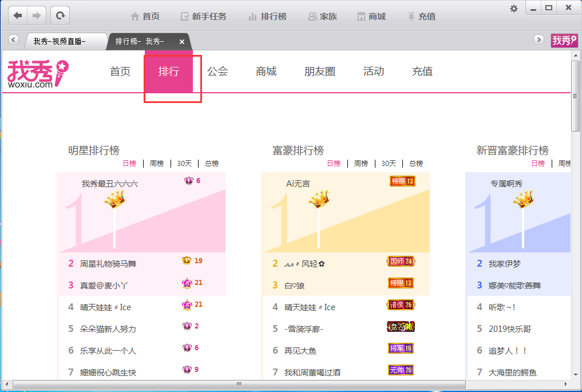The width and height of the screenshot is (582, 392).
Task: Select 30天 under 富豪排行榜
Action: point(389,163)
